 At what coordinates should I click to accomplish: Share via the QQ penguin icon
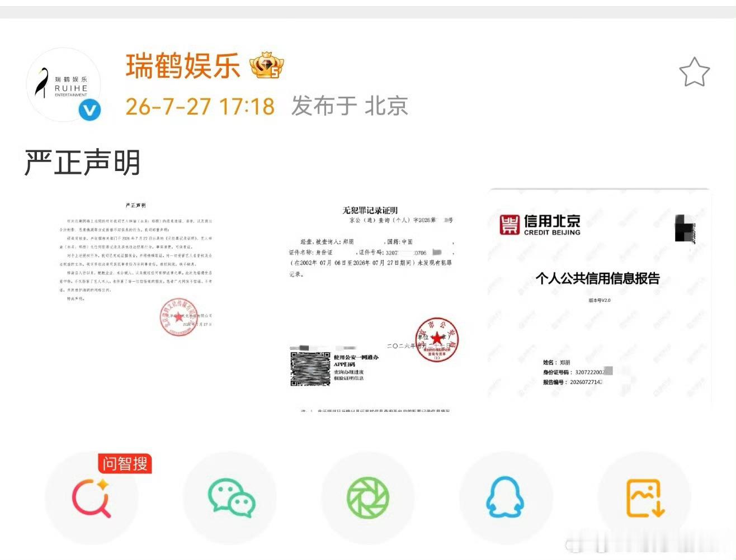506,497
